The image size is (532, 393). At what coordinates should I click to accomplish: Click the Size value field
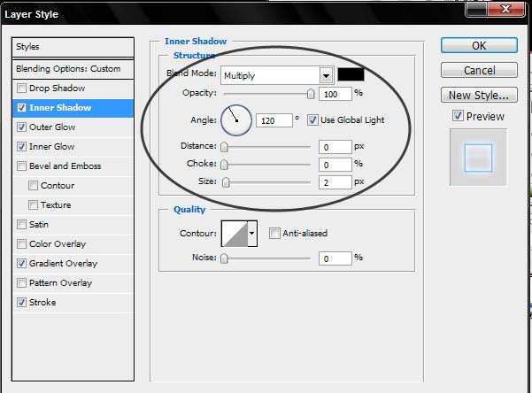pos(335,182)
